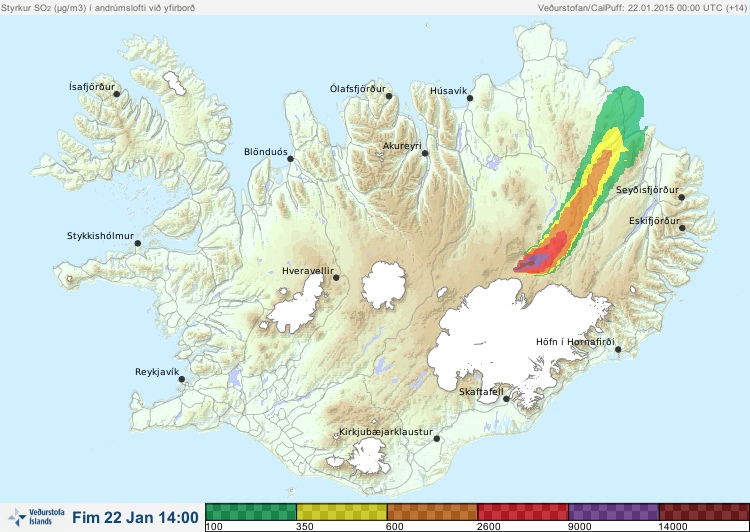
Task: Click the Reykjavík station dot
Action: (182, 379)
